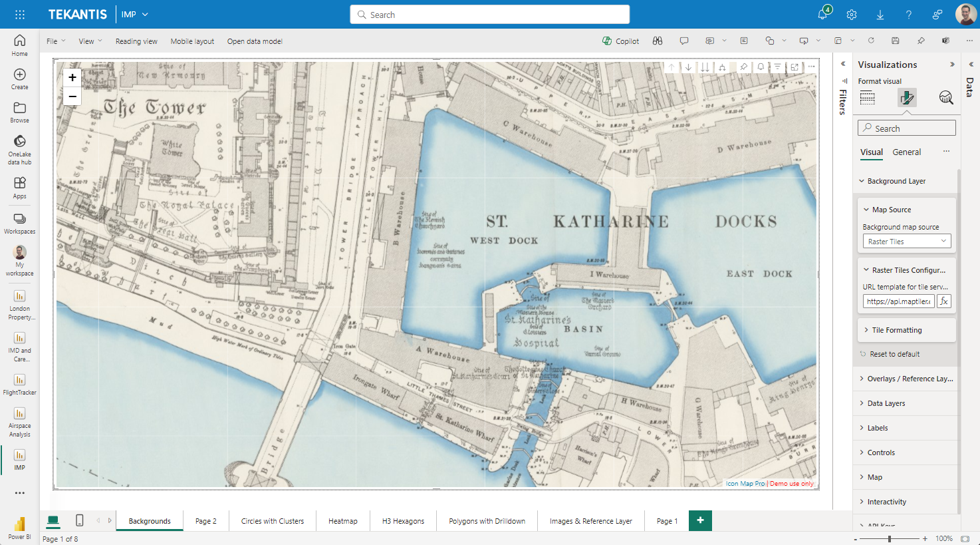Zoom in on the map with the plus button
The width and height of the screenshot is (980, 545).
point(72,78)
